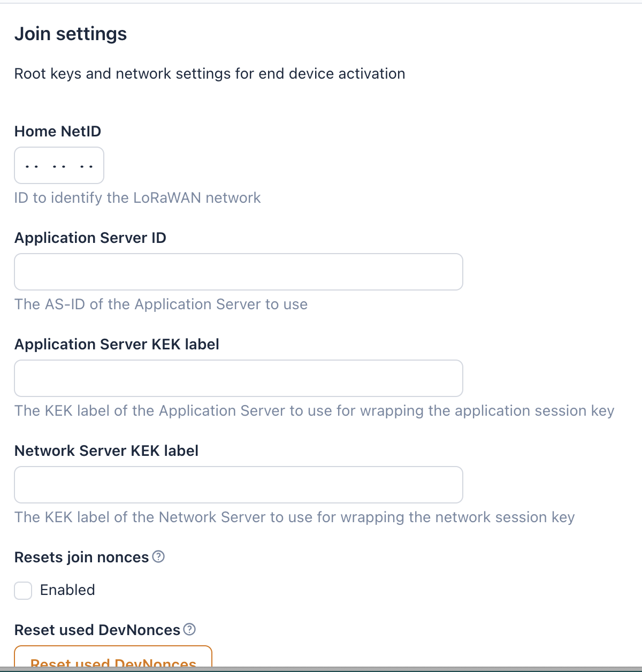
Task: Click the "Enabled" checkbox label text
Action: 67,590
